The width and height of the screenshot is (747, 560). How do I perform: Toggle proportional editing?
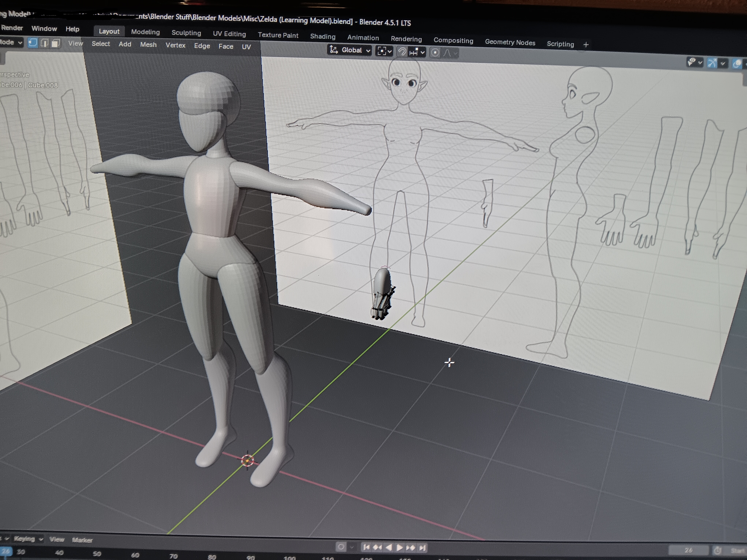(435, 53)
